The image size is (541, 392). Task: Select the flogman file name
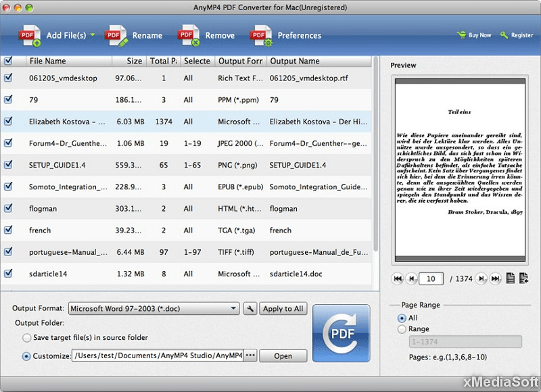point(43,209)
